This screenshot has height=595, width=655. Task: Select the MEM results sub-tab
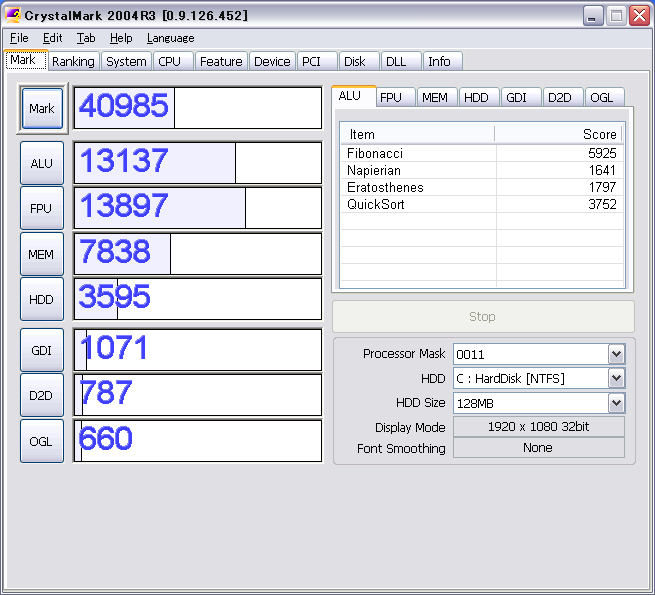point(437,97)
